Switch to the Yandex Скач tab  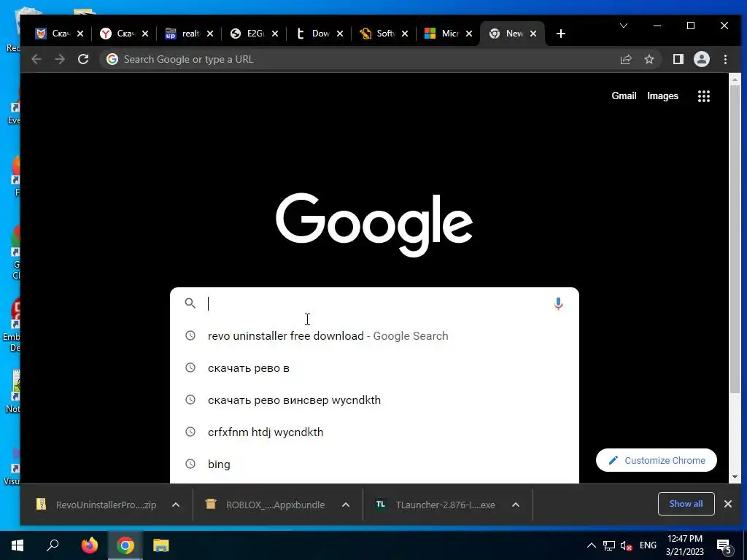click(124, 34)
